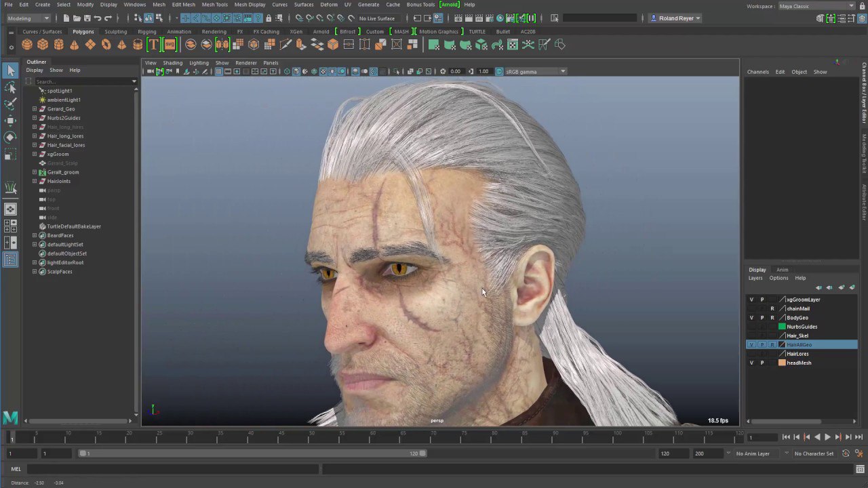Switch to the Sculpting shelf tab
Viewport: 868px width, 488px height.
point(115,32)
